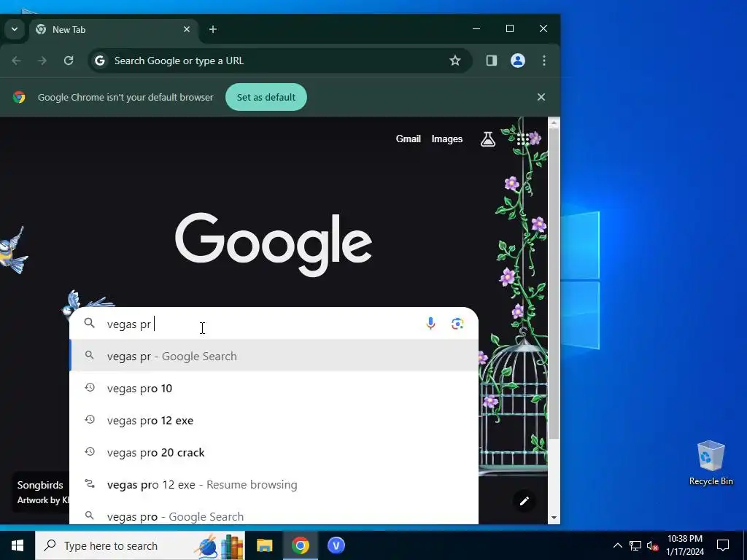Open the notification center icon

(723, 545)
